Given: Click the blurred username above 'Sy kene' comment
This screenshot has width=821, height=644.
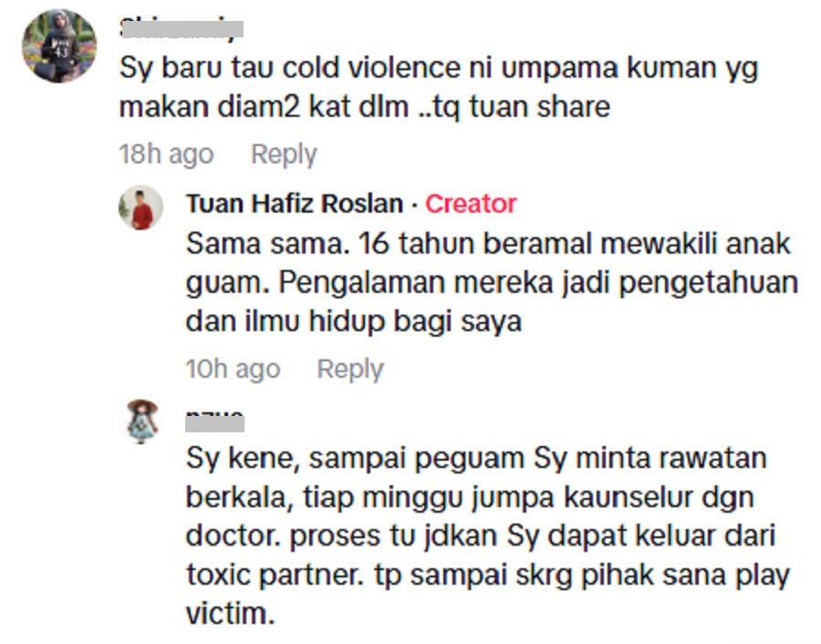Looking at the screenshot, I should [214, 421].
